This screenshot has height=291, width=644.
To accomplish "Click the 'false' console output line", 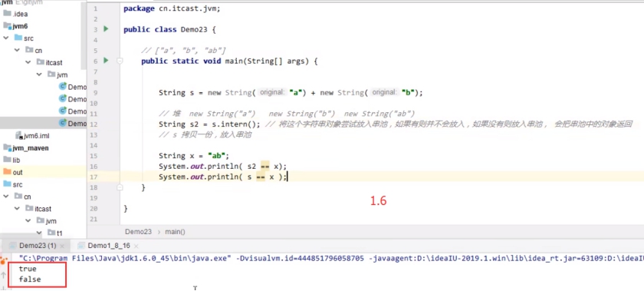I will pyautogui.click(x=30, y=279).
